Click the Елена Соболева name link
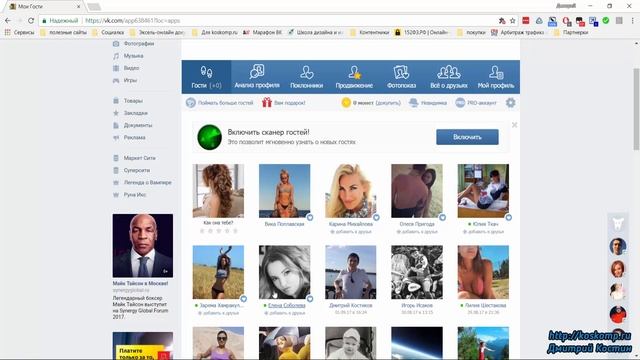This screenshot has height=360, width=640. pyautogui.click(x=287, y=305)
